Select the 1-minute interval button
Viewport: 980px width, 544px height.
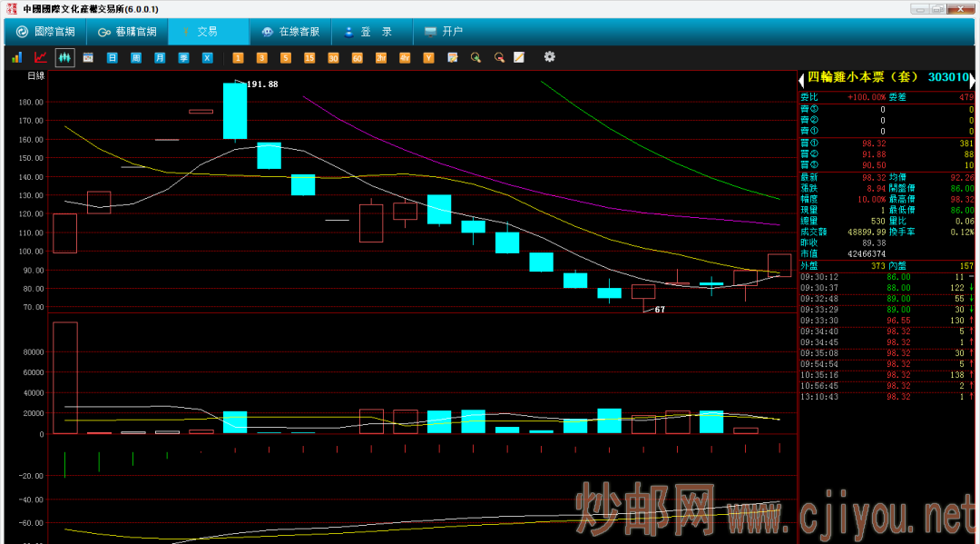[239, 57]
